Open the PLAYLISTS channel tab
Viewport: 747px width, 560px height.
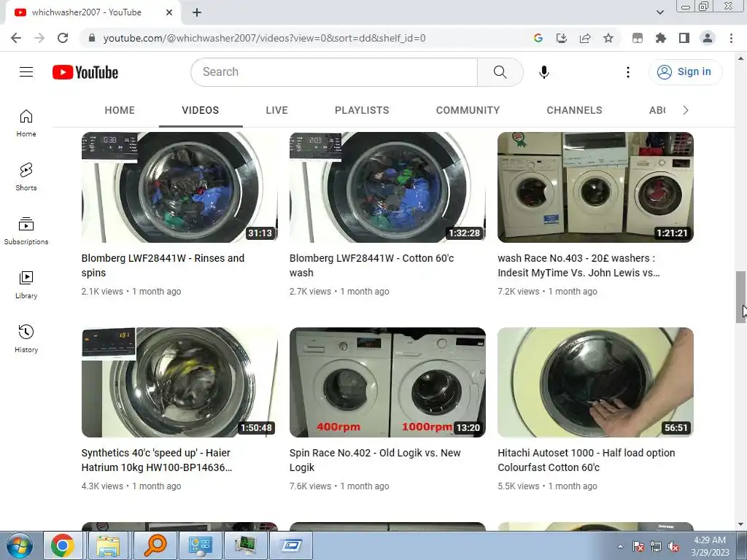click(362, 111)
